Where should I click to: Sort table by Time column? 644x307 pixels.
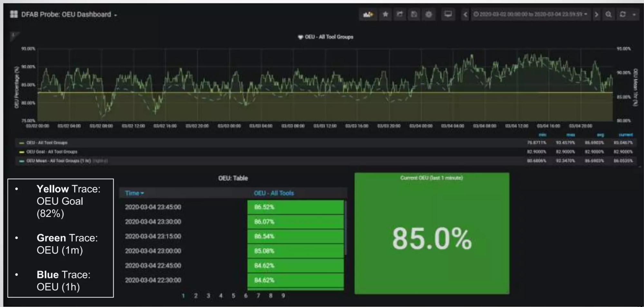[134, 193]
